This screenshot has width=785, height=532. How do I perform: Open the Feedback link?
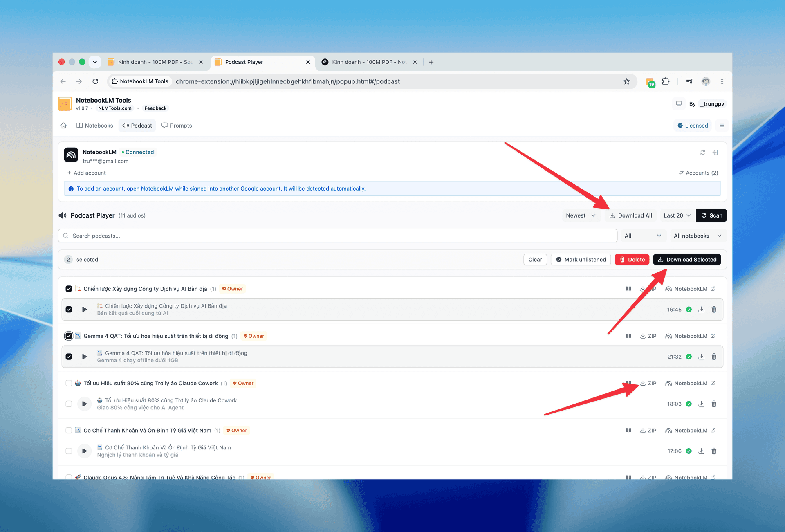(155, 108)
